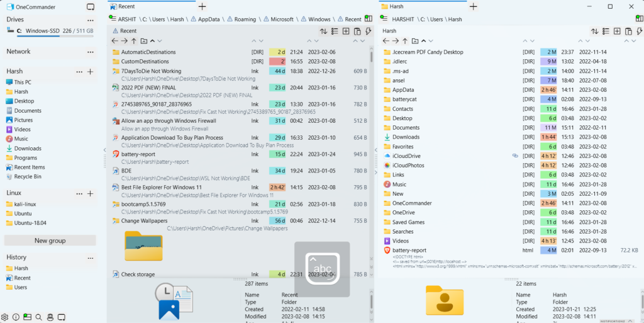This screenshot has height=323, width=644.
Task: Change list view layout in Harsh pane
Action: point(606,31)
